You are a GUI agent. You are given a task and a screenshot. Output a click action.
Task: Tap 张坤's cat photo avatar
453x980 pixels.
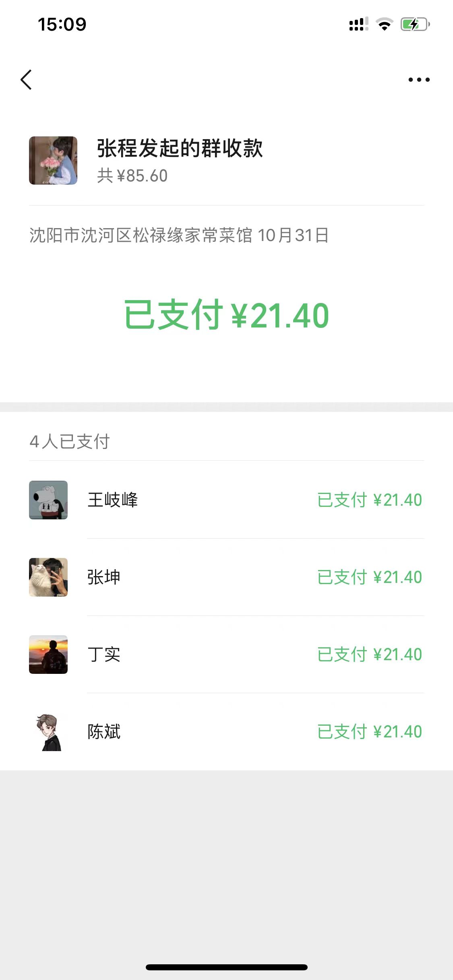pos(48,577)
